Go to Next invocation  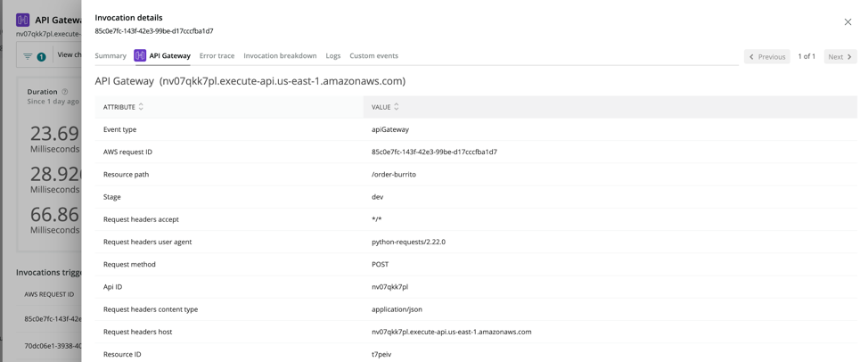coord(840,56)
